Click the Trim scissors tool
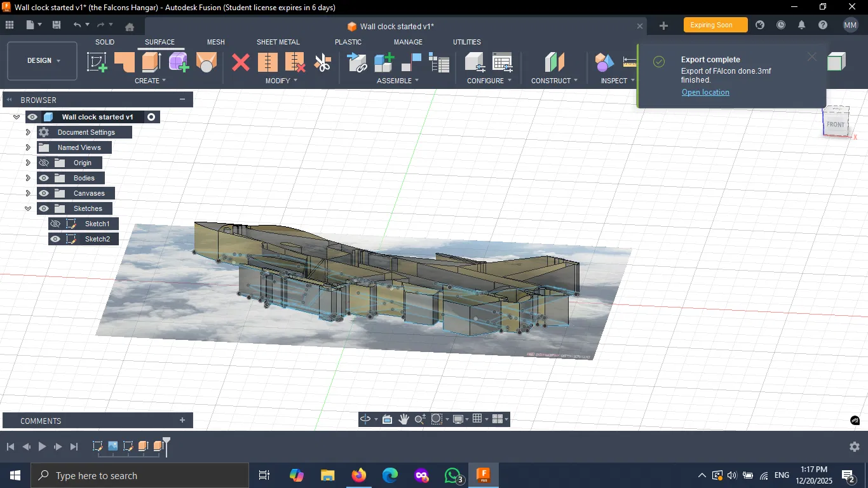Image resolution: width=868 pixels, height=488 pixels. (x=323, y=63)
